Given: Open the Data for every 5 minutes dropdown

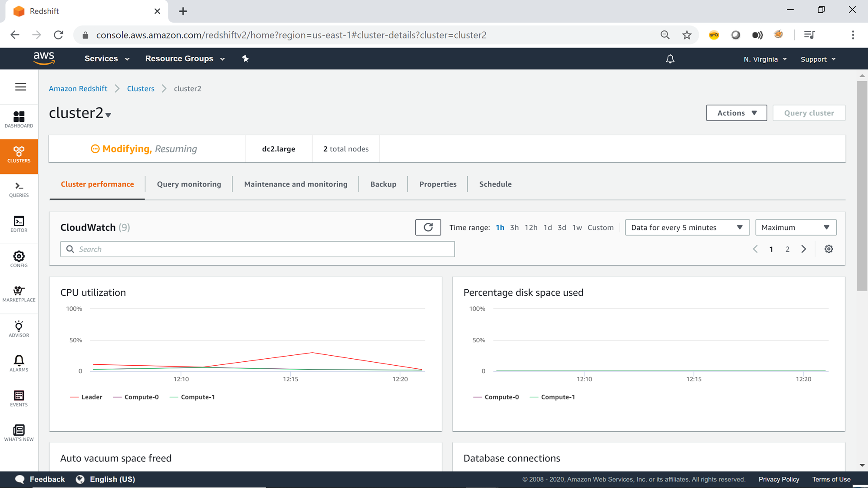Looking at the screenshot, I should (687, 228).
